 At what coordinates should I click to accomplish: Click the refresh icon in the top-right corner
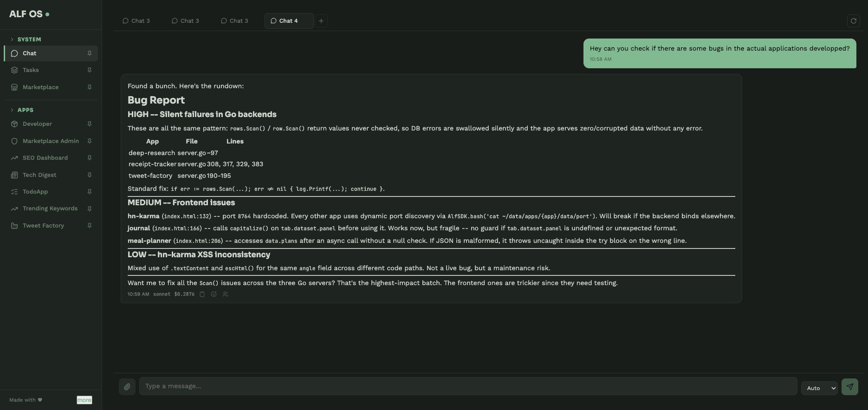pyautogui.click(x=853, y=21)
